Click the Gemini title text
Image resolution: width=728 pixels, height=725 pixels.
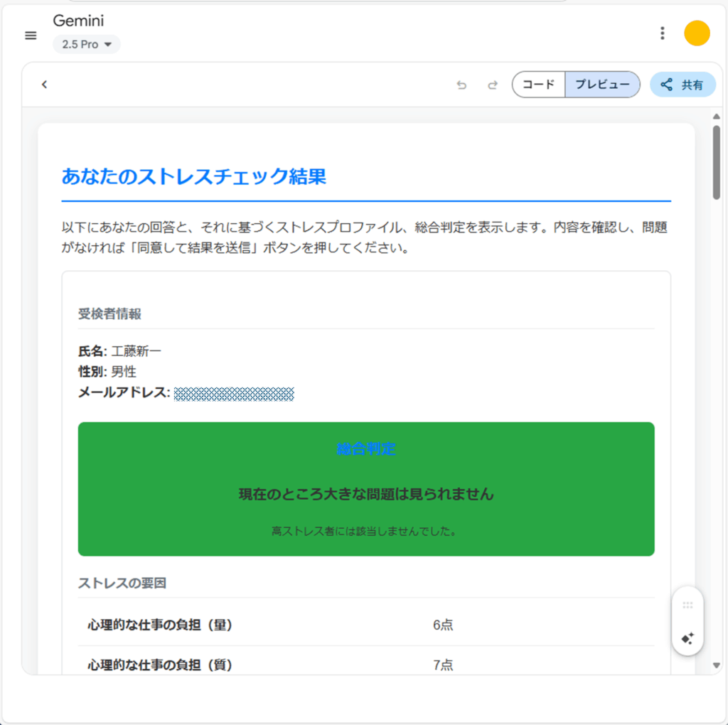(x=78, y=21)
